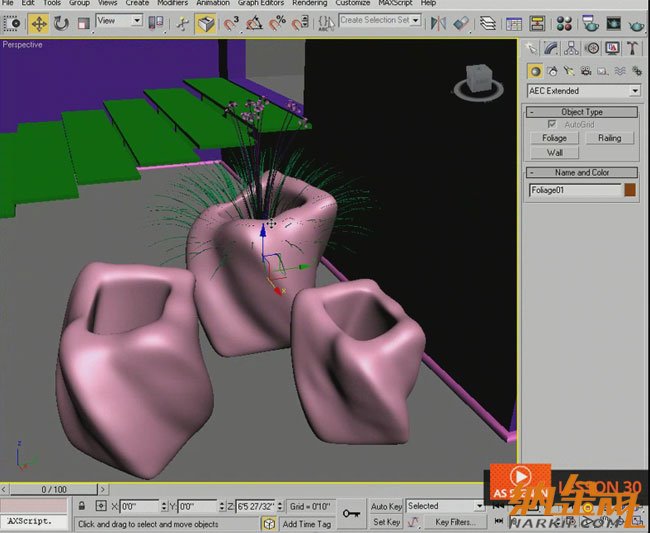Open the AEC Extended category dropdown
Screen dimensions: 650x533
click(584, 91)
